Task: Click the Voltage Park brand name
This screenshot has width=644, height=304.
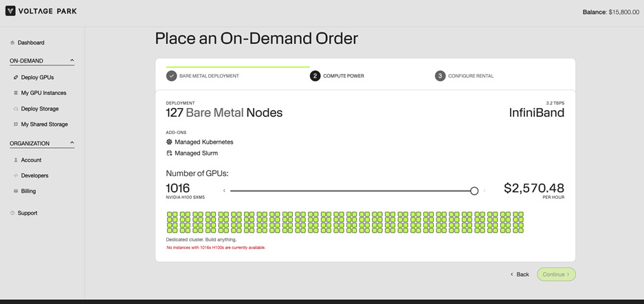Action: 47,11
